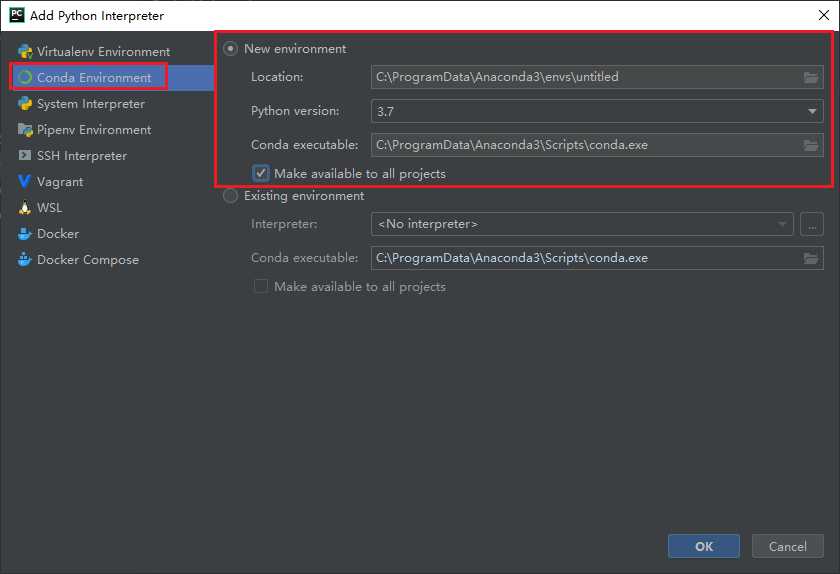Click the SSH Interpreter terminal icon
Screen dimensions: 840x574
point(25,155)
